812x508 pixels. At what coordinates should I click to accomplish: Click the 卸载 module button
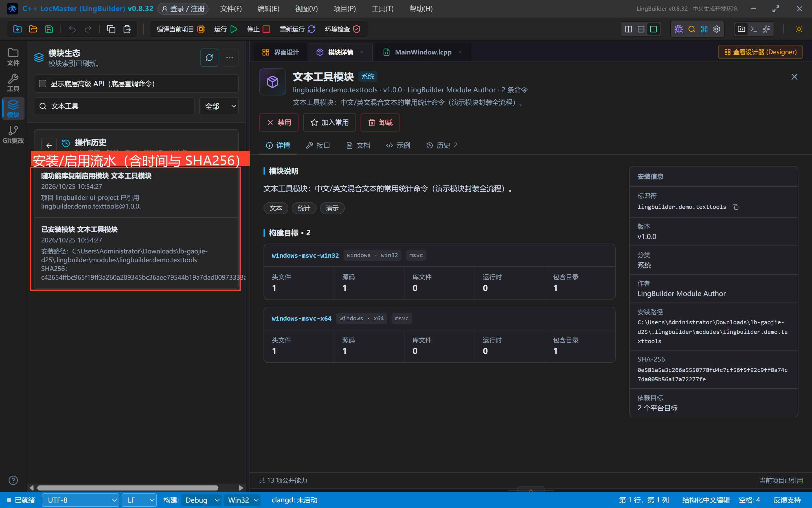coord(380,122)
